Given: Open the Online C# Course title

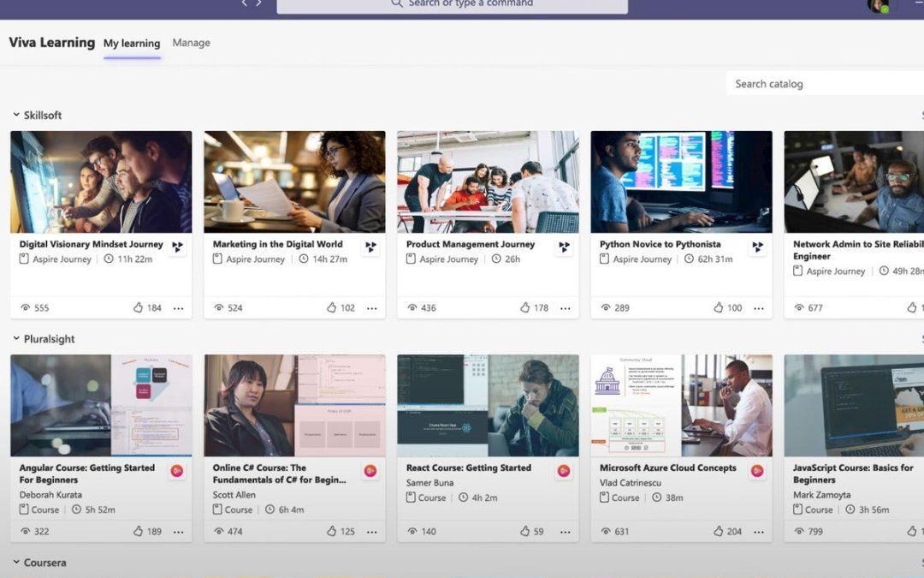Looking at the screenshot, I should click(279, 474).
